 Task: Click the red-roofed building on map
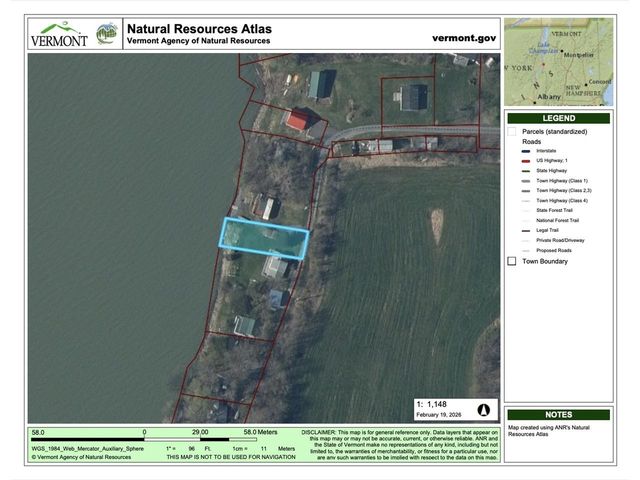coord(297,121)
